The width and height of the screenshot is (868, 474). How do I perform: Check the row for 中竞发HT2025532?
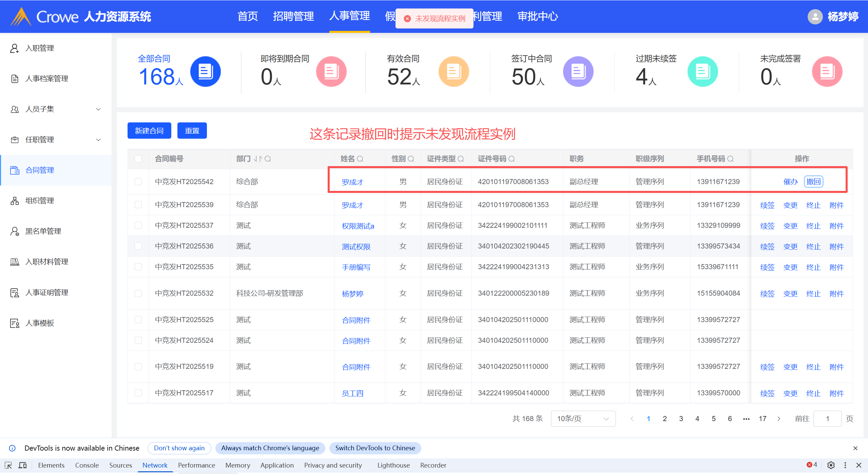click(138, 293)
